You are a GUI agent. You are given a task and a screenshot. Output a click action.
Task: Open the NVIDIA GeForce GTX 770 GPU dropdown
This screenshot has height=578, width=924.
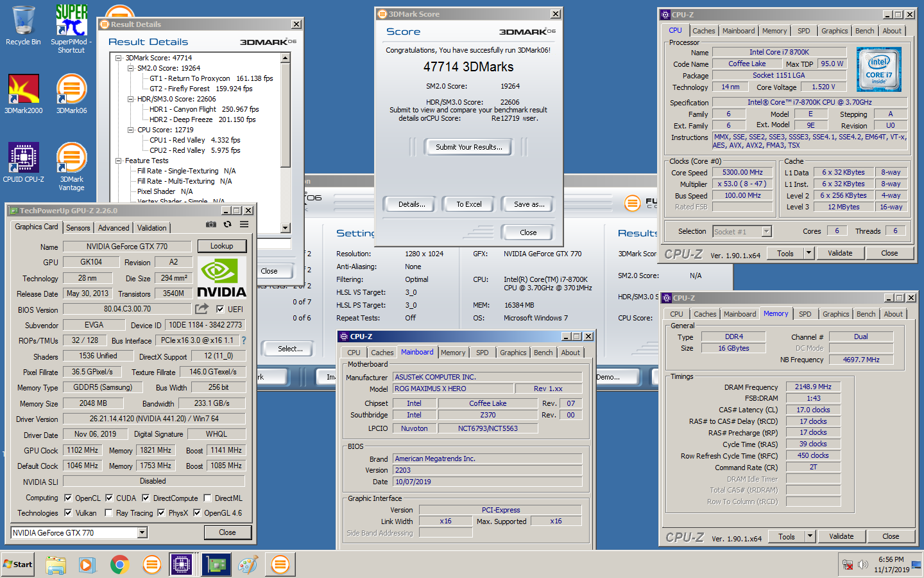click(142, 532)
